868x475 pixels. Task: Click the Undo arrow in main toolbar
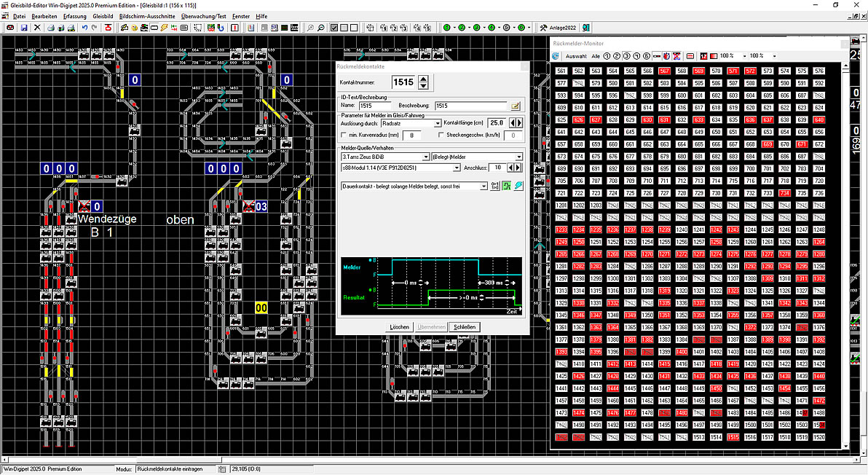[x=84, y=28]
